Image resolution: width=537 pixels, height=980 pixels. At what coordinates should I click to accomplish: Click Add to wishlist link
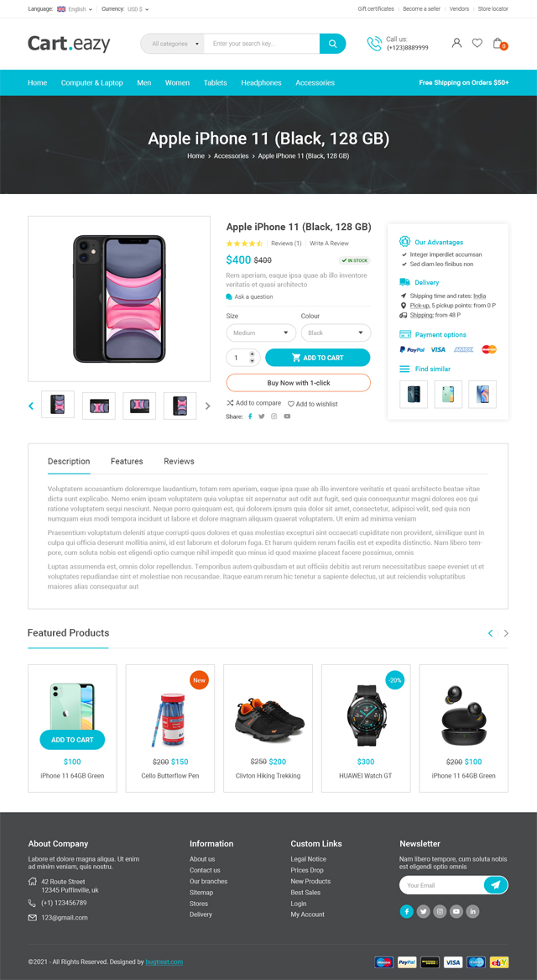[312, 404]
